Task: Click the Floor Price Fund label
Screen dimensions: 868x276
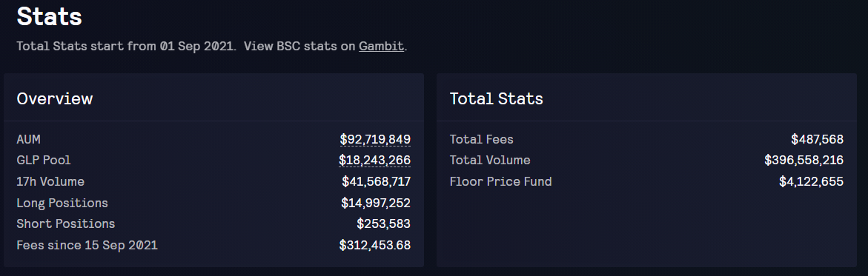Action: click(x=500, y=181)
